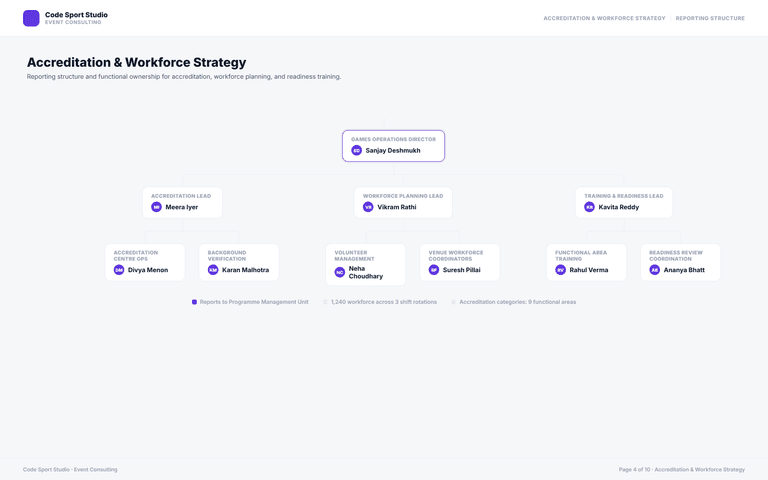Click the purple legend square for Programme Management Unit
Screen dimensions: 768x480
pyautogui.click(x=194, y=302)
